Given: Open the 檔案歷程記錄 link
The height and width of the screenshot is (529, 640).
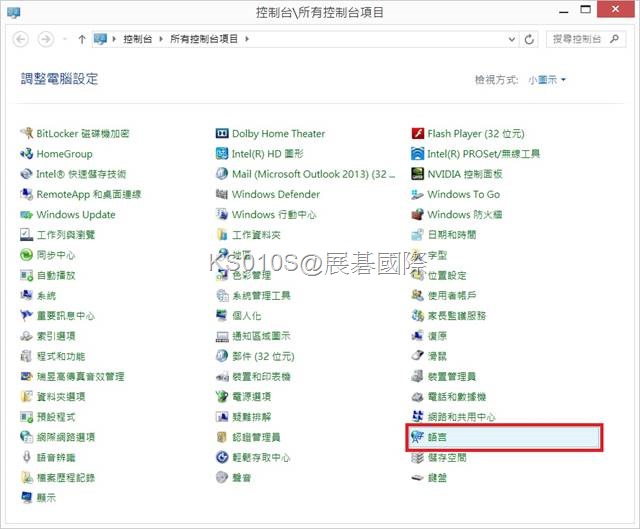Looking at the screenshot, I should click(66, 477).
